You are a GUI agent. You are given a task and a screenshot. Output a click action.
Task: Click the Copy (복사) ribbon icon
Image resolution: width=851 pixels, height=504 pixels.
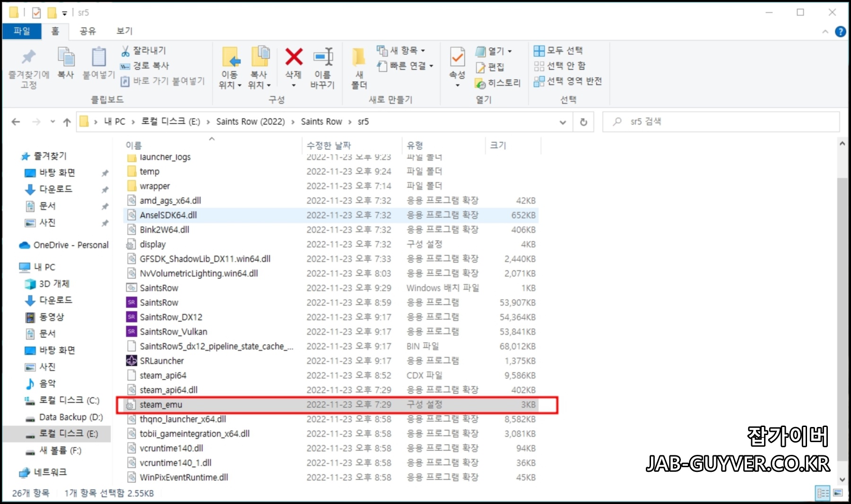pyautogui.click(x=66, y=57)
